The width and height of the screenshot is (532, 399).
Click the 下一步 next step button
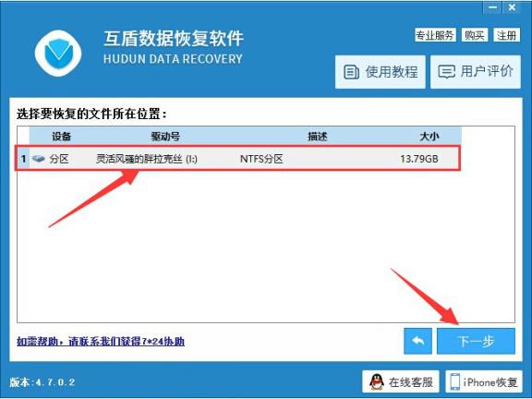point(476,341)
